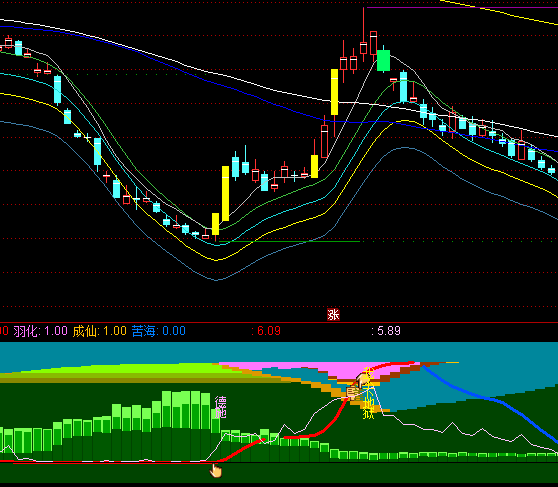The image size is (558, 487).
Task: Click the purple horizontal resistance line
Action: point(462,7)
